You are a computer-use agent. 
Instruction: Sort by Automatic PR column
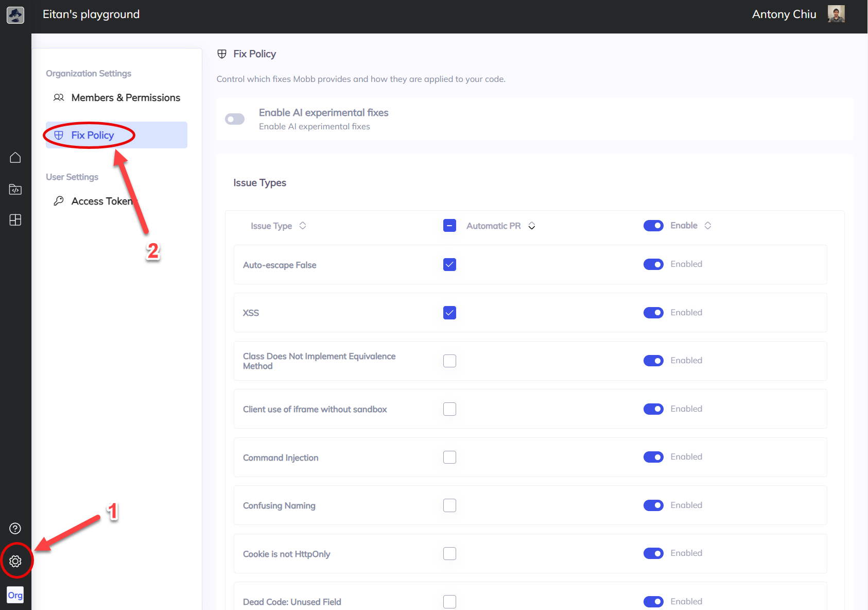[532, 226]
